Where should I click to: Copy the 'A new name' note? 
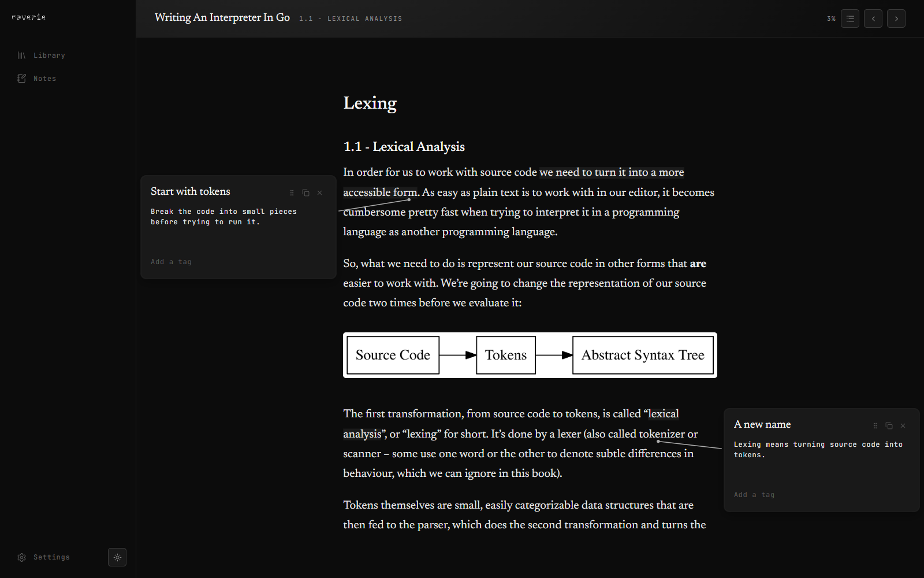click(889, 426)
